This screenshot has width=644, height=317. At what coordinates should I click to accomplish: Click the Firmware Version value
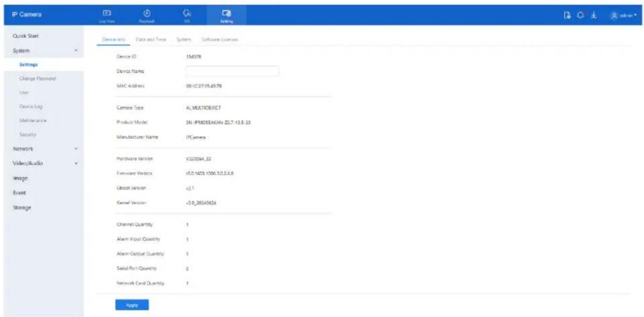coord(209,174)
